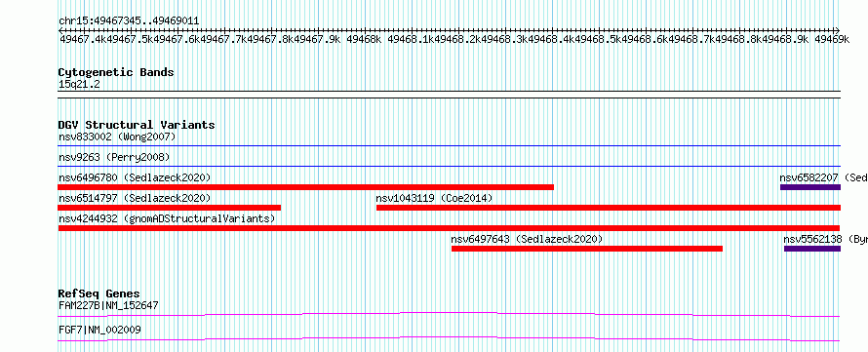Click the red bar of nsv6514797
Image resolution: width=868 pixels, height=352 pixels.
tap(170, 208)
